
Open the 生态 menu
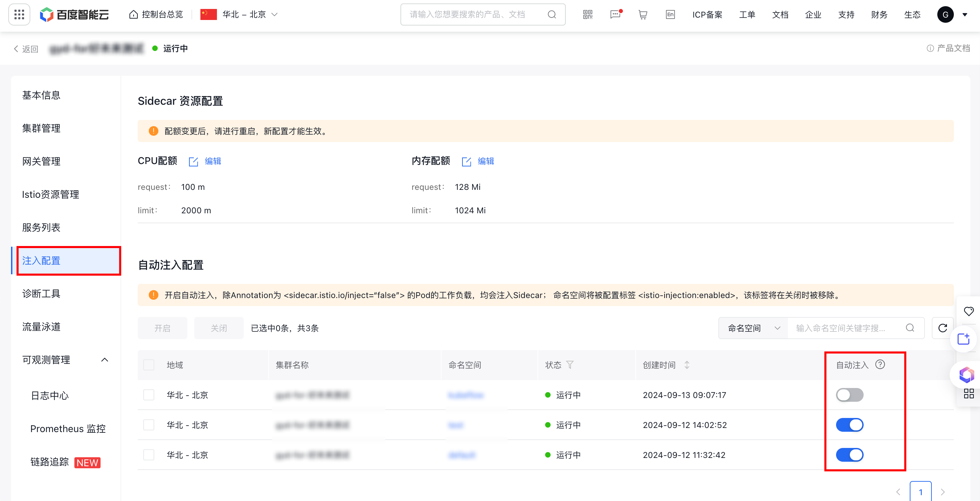pyautogui.click(x=912, y=14)
